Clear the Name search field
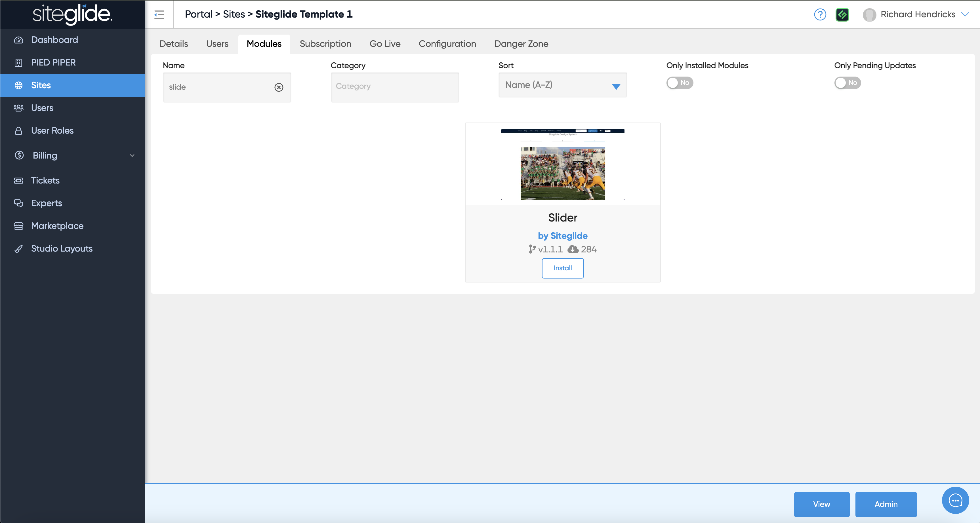The width and height of the screenshot is (980, 523). [278, 87]
